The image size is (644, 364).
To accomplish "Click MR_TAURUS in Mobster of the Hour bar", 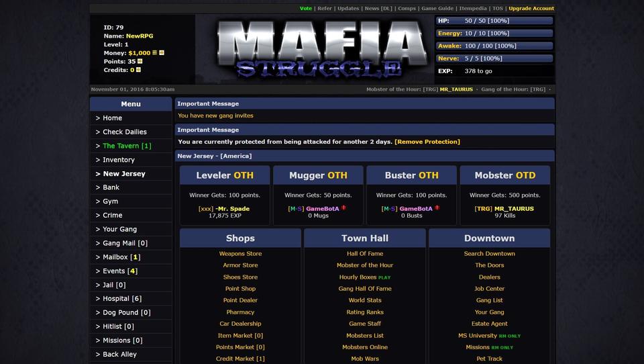I will 456,89.
